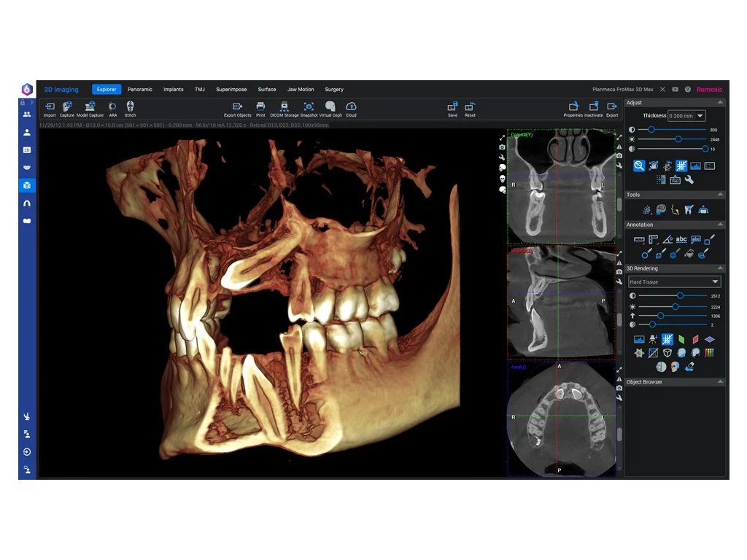Open the Implants tab
747x560 pixels.
click(174, 90)
